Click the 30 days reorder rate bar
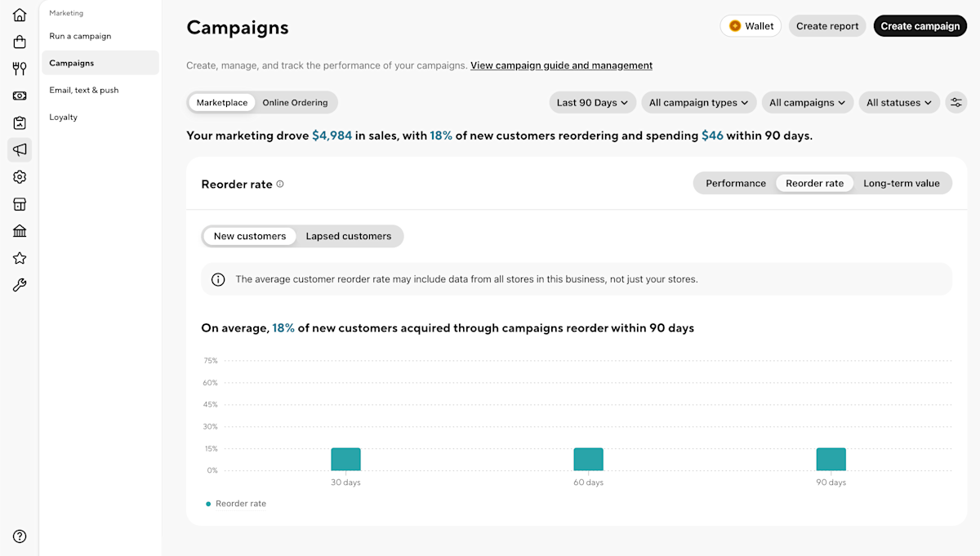The image size is (980, 556). (345, 460)
